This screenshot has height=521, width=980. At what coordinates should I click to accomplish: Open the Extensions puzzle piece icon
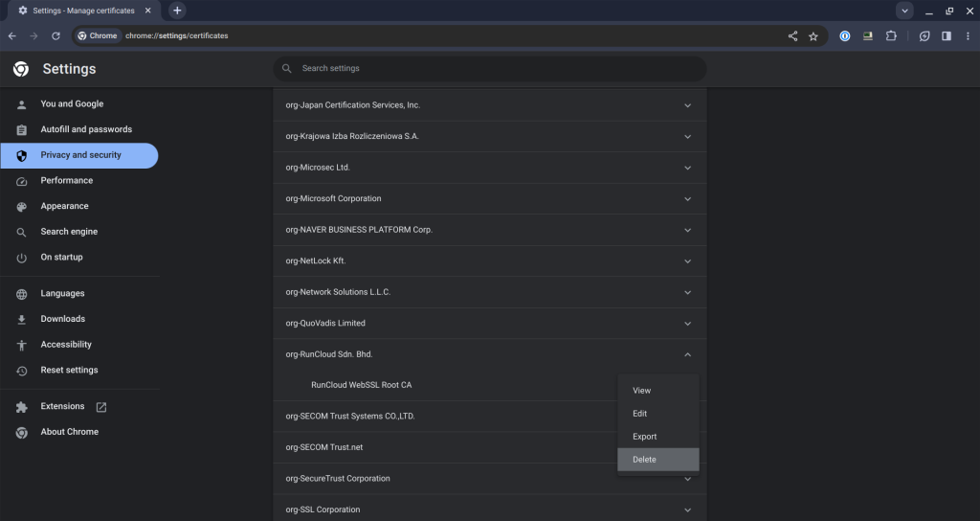891,36
